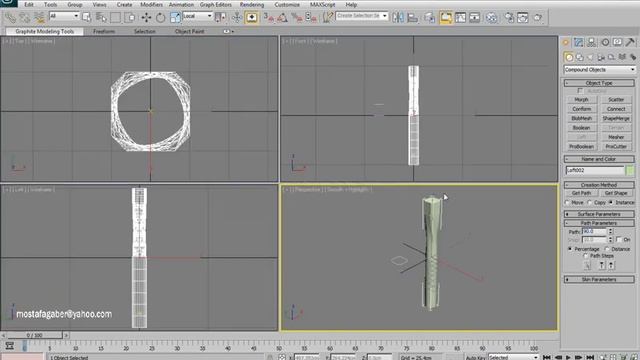The height and width of the screenshot is (360, 640).
Task: Collapse the Path Parameters rollout
Action: point(599,223)
